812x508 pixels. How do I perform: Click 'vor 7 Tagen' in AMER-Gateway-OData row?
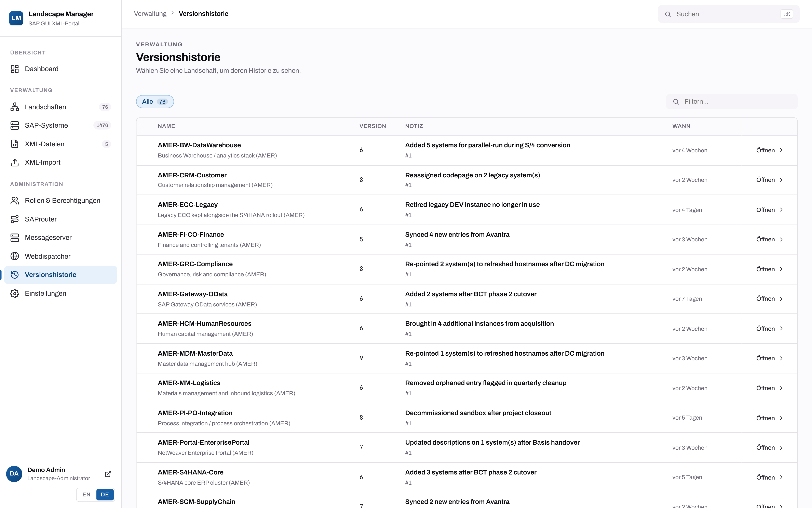pos(687,299)
